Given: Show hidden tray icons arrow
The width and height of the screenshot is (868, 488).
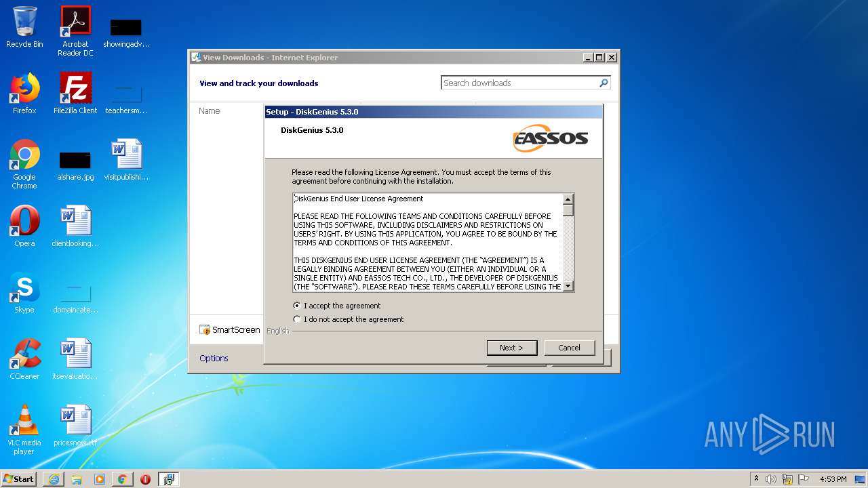Looking at the screenshot, I should 756,479.
